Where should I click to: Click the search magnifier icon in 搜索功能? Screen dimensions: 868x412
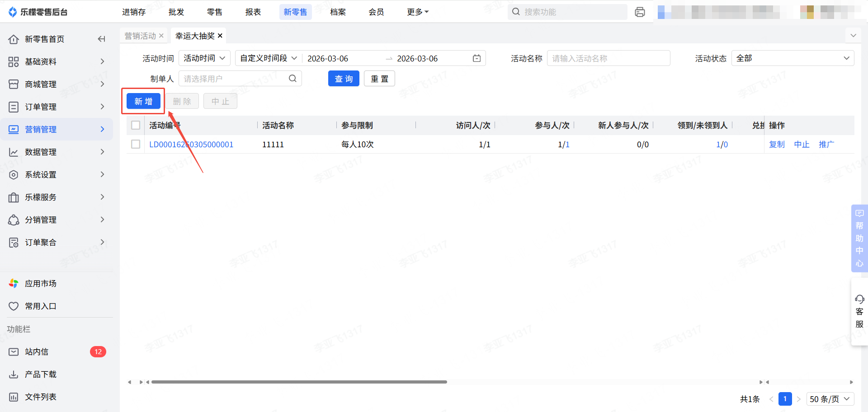(516, 12)
